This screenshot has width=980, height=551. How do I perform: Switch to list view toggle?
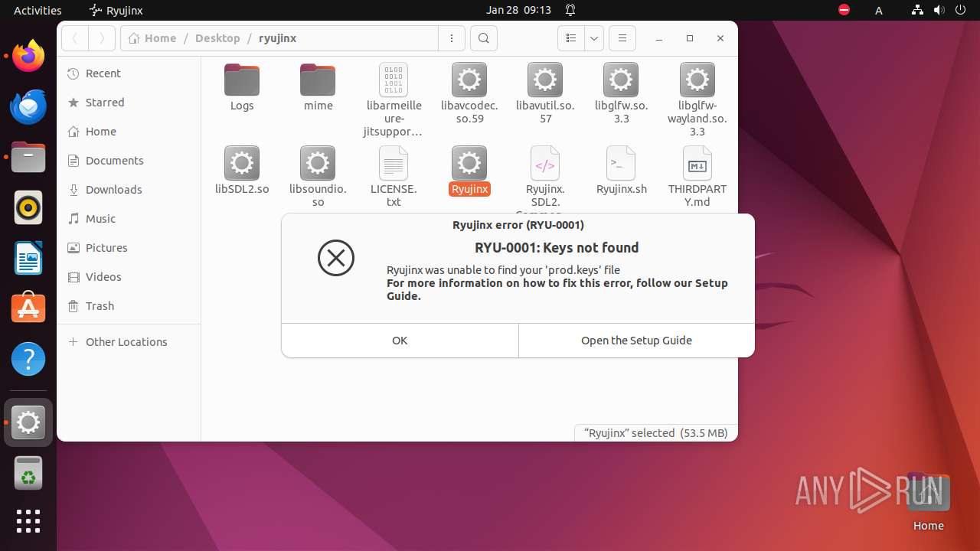[570, 38]
